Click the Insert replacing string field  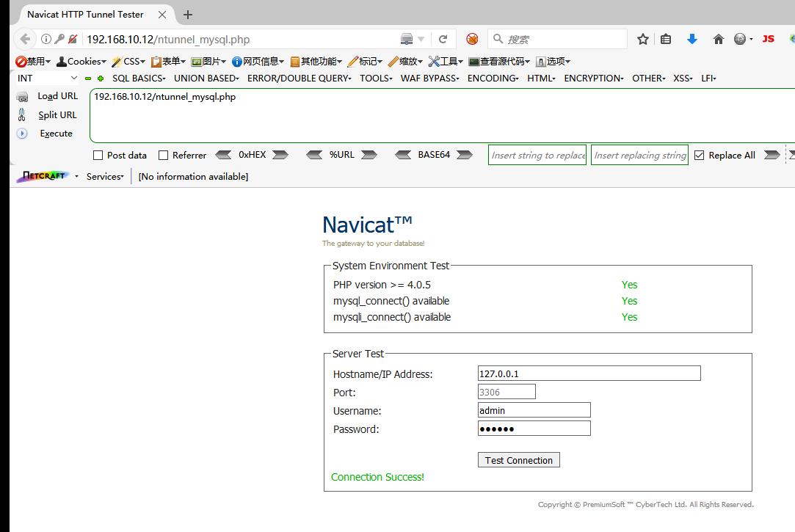point(640,155)
